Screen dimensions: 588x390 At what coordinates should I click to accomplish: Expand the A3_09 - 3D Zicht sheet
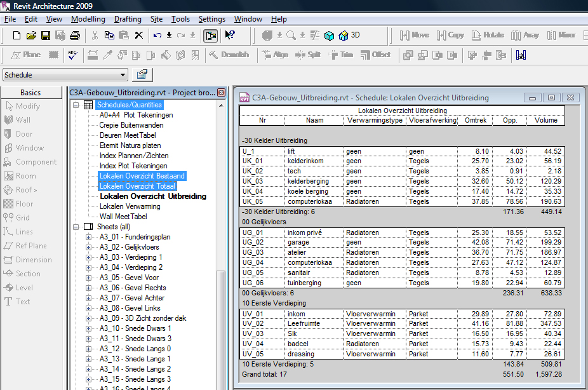click(x=88, y=318)
